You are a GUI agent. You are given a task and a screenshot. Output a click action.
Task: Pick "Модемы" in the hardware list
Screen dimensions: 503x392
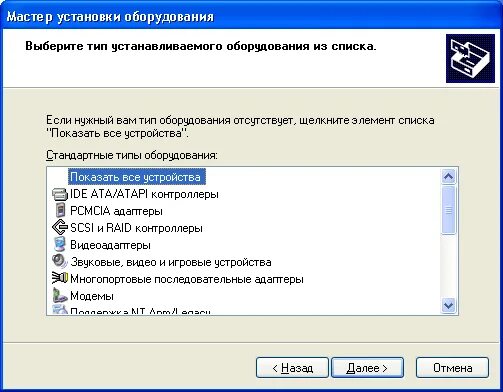(92, 296)
